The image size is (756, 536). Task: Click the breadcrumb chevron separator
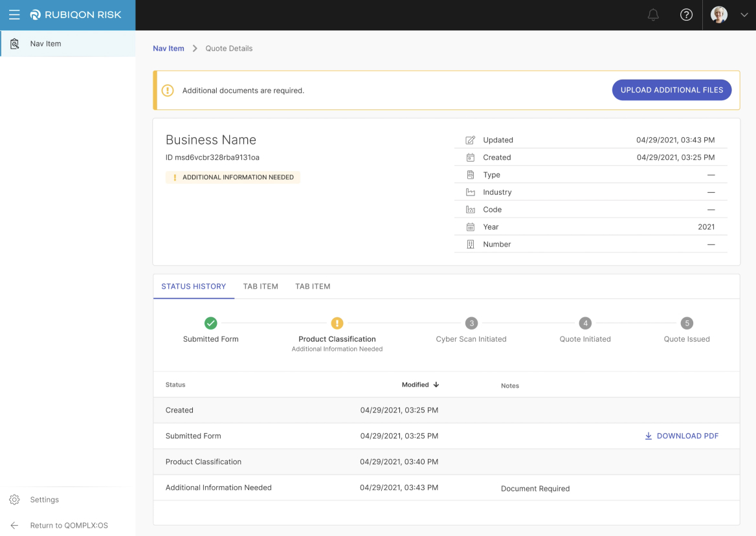[195, 48]
